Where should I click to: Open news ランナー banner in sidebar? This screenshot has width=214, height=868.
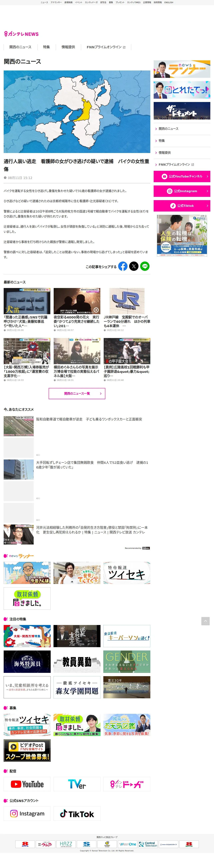(182, 69)
